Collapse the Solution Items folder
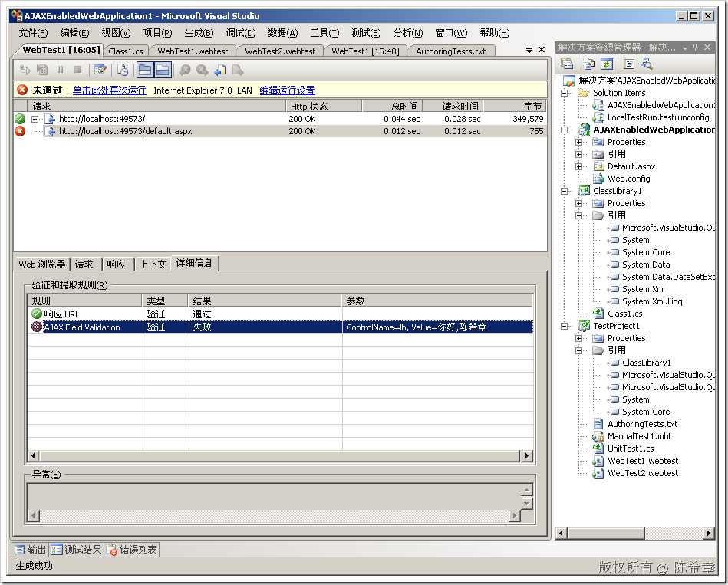 click(564, 93)
